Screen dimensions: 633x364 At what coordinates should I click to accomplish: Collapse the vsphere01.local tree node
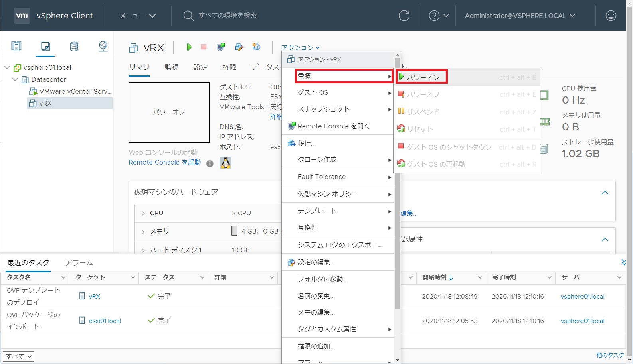(x=7, y=67)
